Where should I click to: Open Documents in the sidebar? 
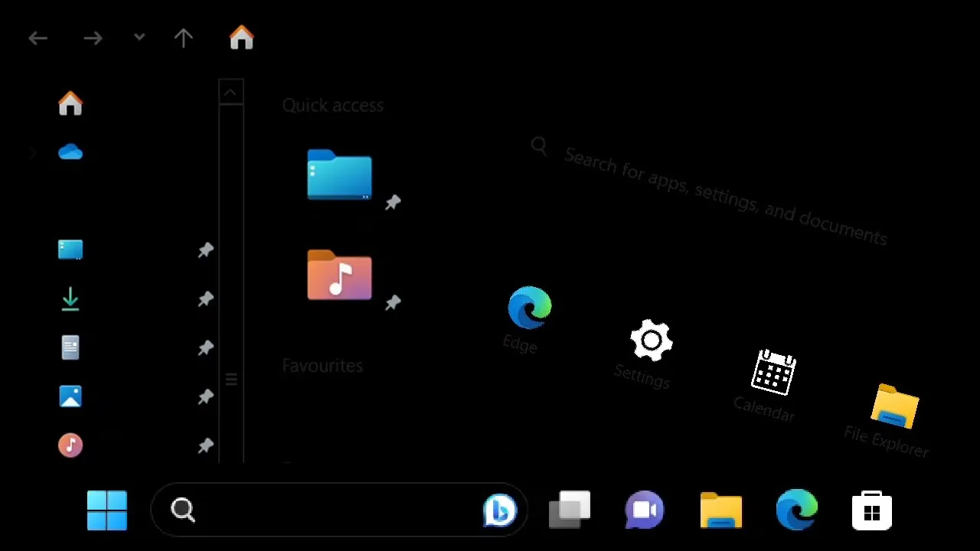click(70, 347)
